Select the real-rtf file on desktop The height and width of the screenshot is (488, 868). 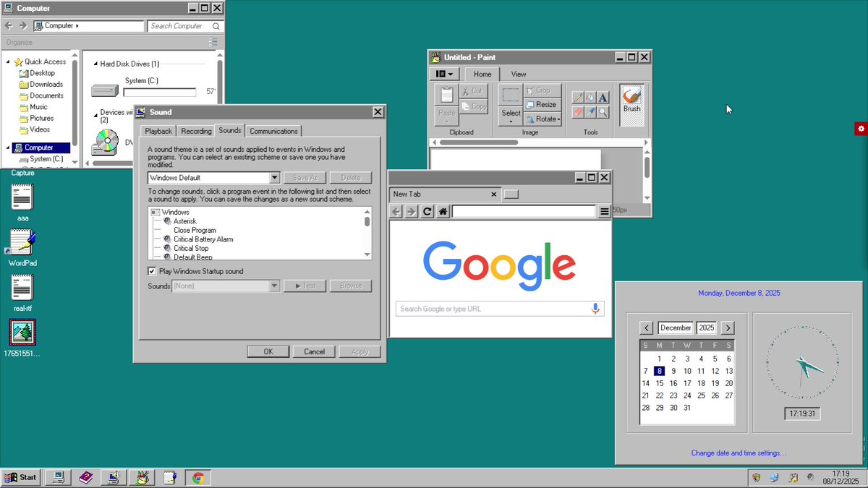click(x=23, y=293)
